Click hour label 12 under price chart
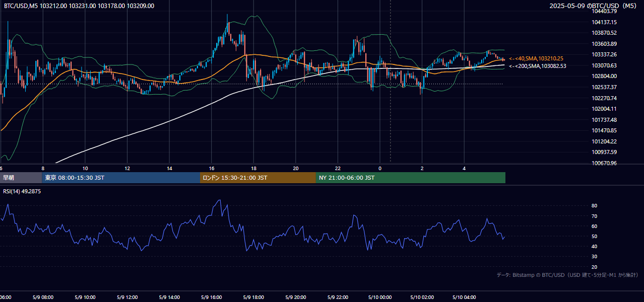The width and height of the screenshot is (644, 302). (127, 168)
